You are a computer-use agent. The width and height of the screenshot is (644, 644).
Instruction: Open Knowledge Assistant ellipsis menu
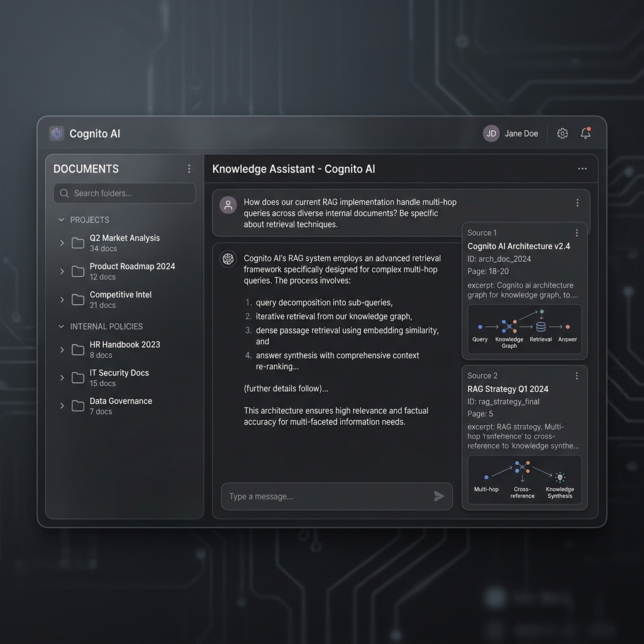[x=582, y=169]
